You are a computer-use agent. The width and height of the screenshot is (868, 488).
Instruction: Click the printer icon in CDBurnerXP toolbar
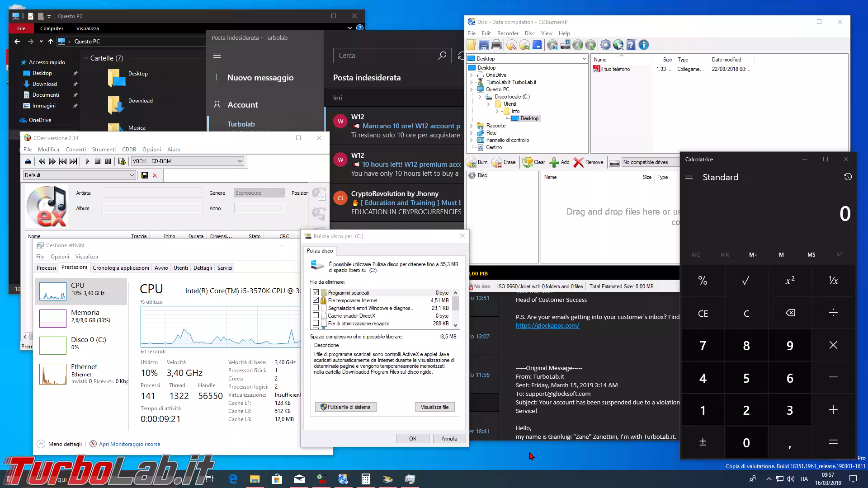pos(496,45)
